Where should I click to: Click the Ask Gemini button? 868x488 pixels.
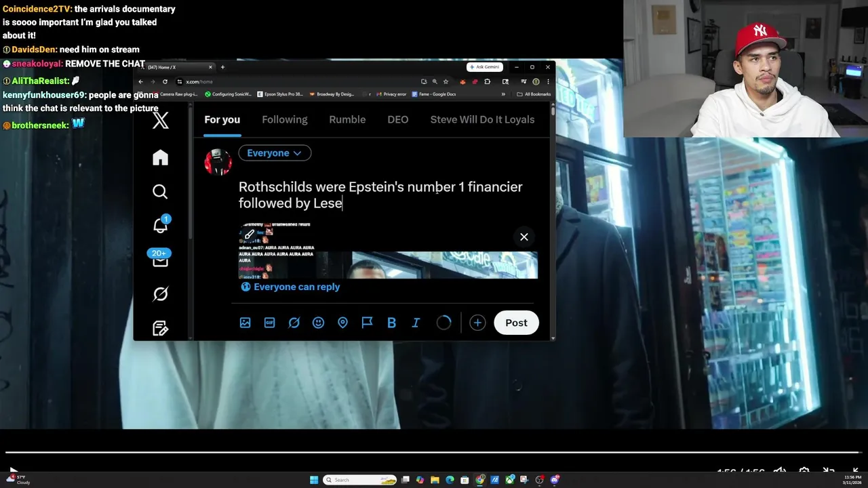click(x=485, y=67)
